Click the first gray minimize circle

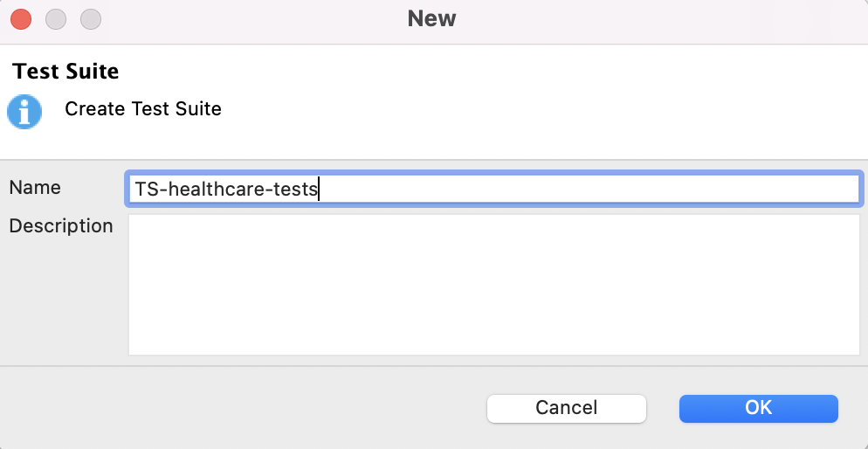tap(56, 18)
